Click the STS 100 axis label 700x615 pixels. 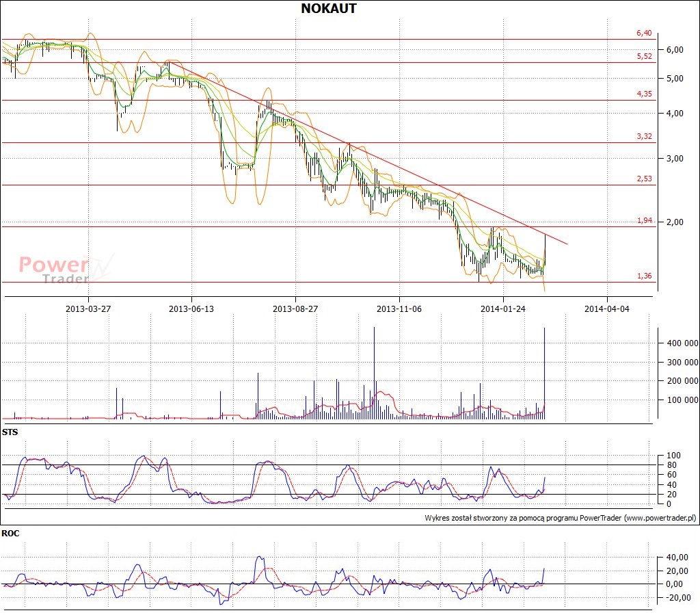pyautogui.click(x=673, y=456)
